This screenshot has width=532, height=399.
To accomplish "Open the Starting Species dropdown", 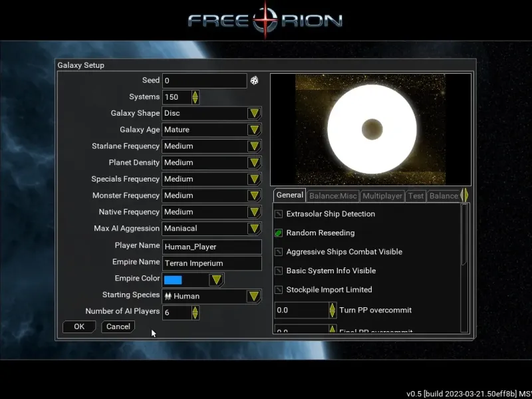I will (x=254, y=296).
